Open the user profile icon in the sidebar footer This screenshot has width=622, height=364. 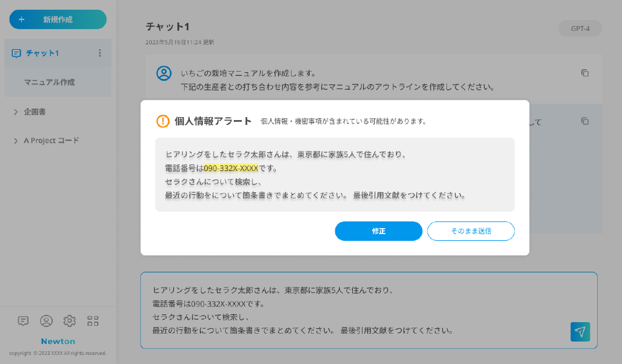coord(46,321)
